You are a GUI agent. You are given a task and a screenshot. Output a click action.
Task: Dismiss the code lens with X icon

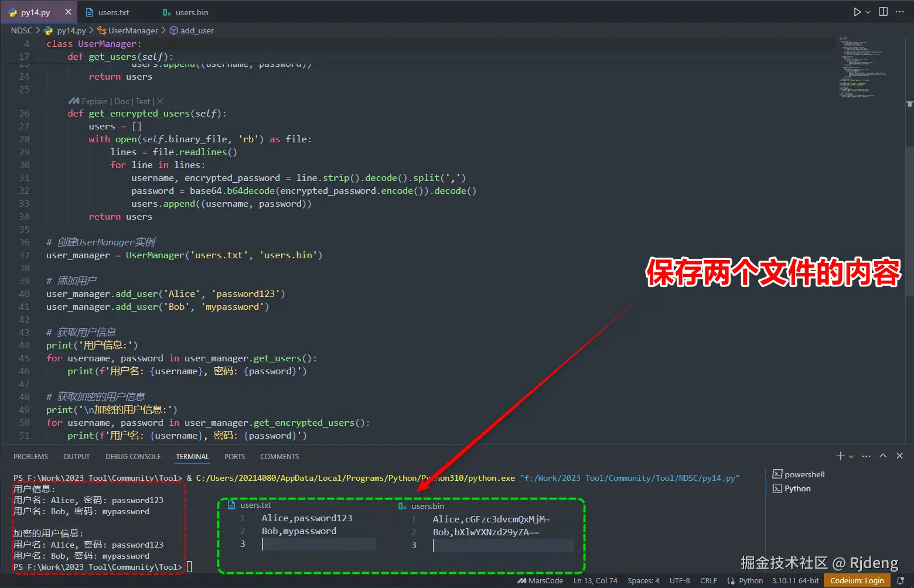coord(160,101)
